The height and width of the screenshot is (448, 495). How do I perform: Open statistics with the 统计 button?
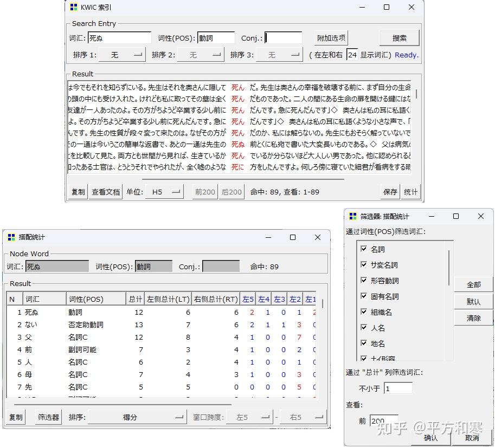click(x=410, y=191)
